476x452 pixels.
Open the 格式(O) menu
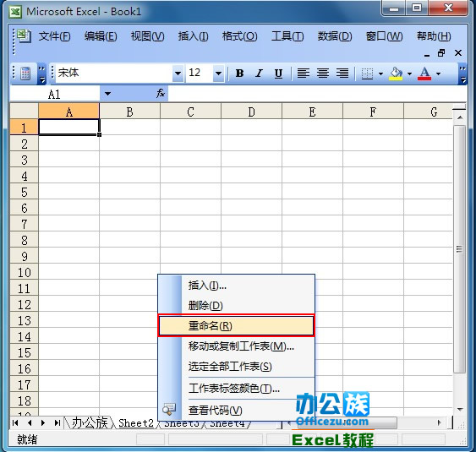pyautogui.click(x=239, y=36)
